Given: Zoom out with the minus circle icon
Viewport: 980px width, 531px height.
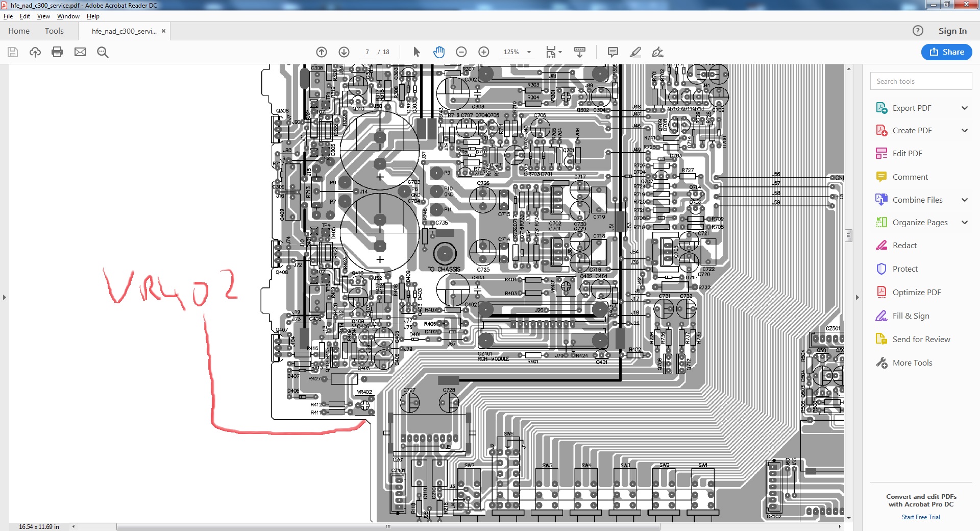Looking at the screenshot, I should [x=461, y=52].
